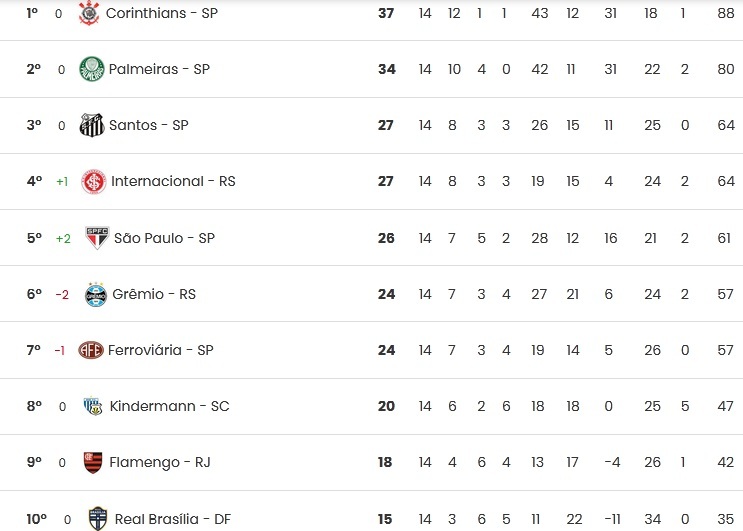Click the Santos striped crest
743x531 pixels.
tap(91, 125)
